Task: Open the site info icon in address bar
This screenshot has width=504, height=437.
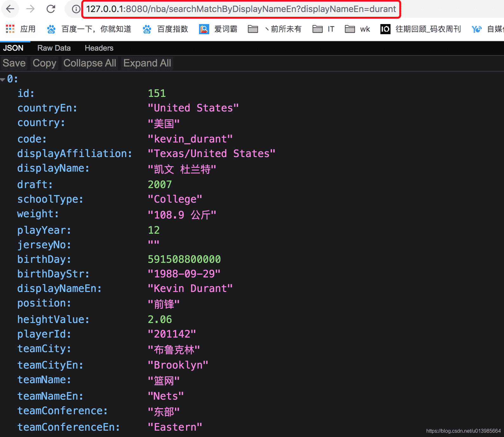Action: pyautogui.click(x=76, y=9)
